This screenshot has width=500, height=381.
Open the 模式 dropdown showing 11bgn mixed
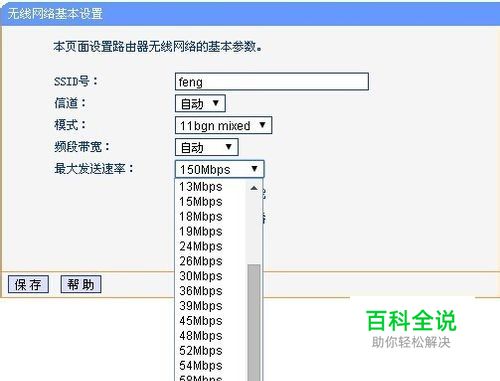coord(223,125)
